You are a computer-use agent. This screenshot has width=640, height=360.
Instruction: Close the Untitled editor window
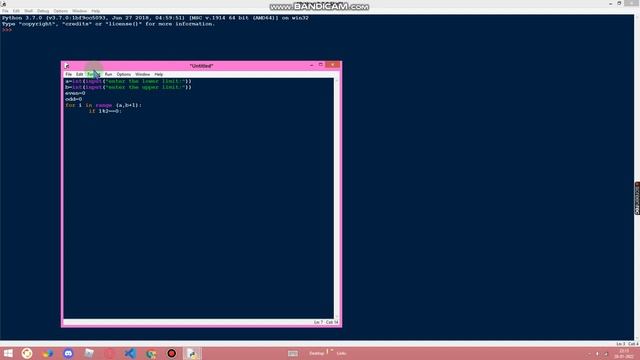click(333, 64)
